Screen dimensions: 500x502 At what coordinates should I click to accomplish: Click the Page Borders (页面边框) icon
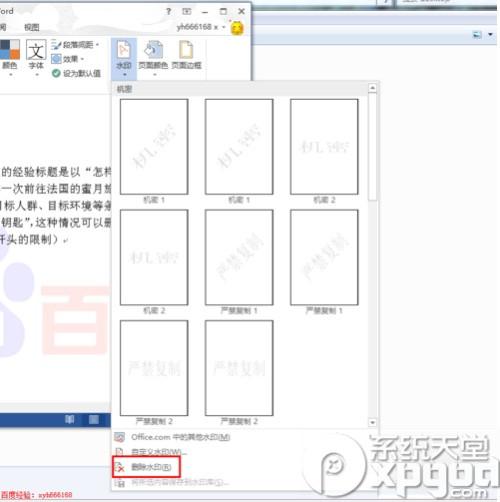[186, 50]
